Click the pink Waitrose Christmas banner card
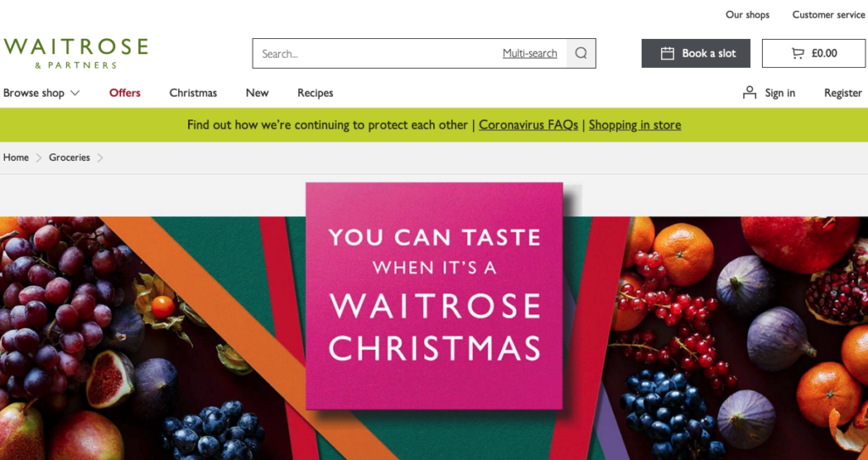This screenshot has width=868, height=460. (x=435, y=297)
